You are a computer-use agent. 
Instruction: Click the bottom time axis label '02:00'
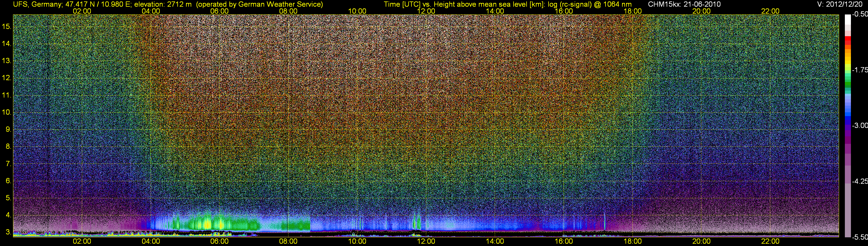(x=82, y=241)
